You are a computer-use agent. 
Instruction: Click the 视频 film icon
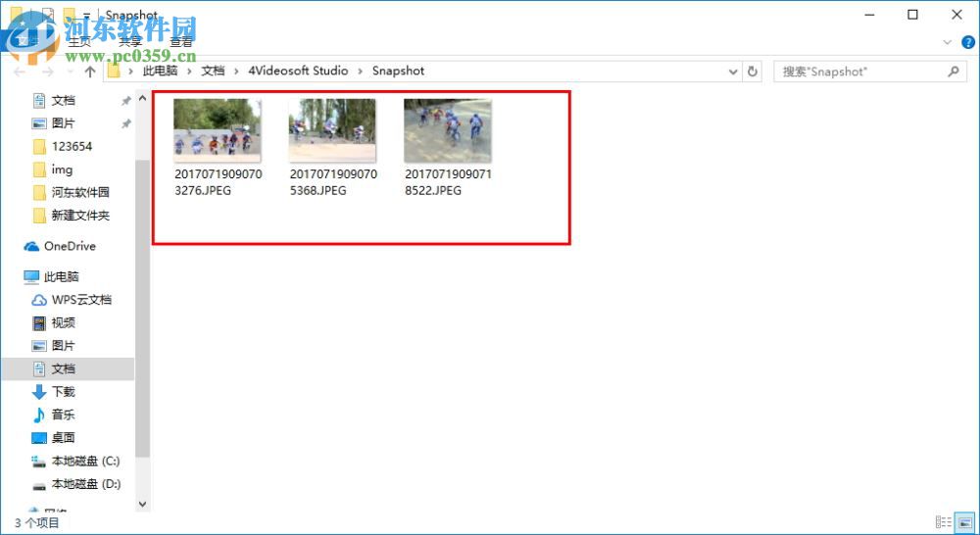pos(39,323)
